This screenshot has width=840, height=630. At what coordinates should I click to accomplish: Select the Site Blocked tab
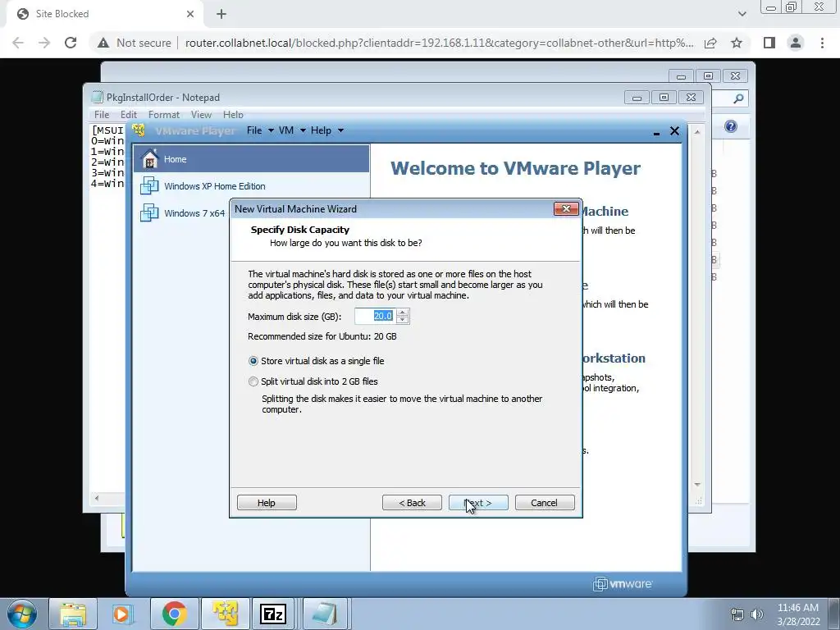pyautogui.click(x=104, y=14)
